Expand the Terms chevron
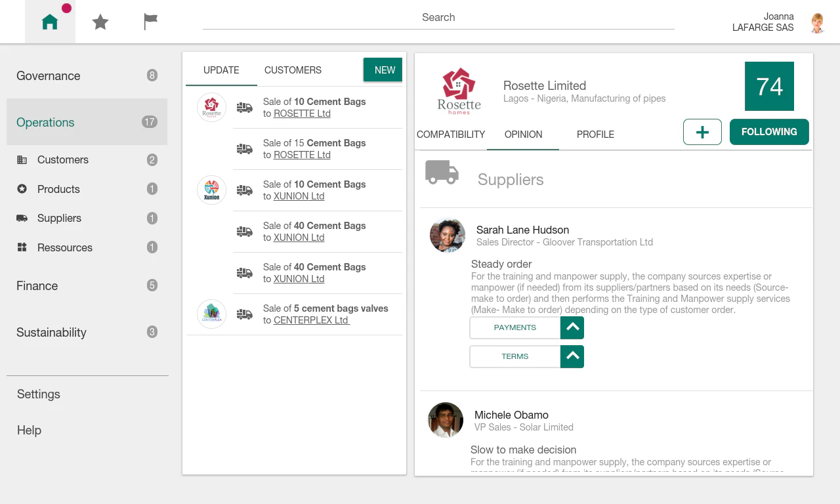 (x=572, y=356)
